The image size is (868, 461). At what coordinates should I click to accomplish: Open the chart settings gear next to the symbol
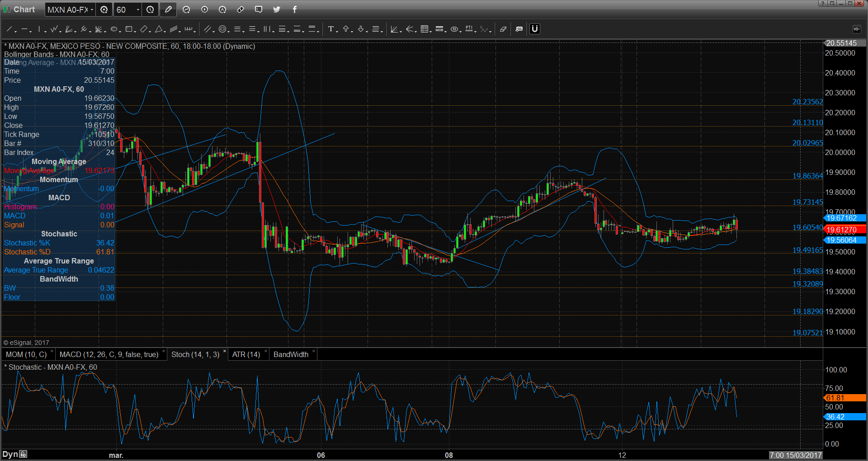(x=104, y=9)
